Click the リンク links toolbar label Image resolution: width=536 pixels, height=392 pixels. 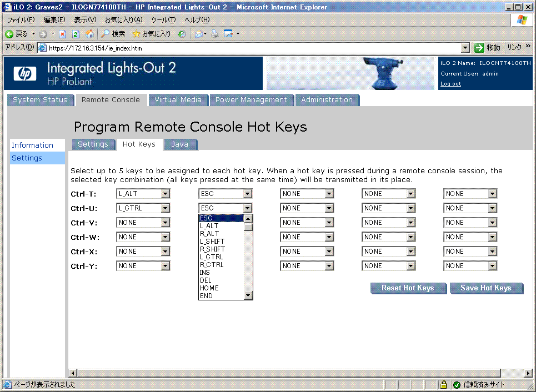pos(514,47)
